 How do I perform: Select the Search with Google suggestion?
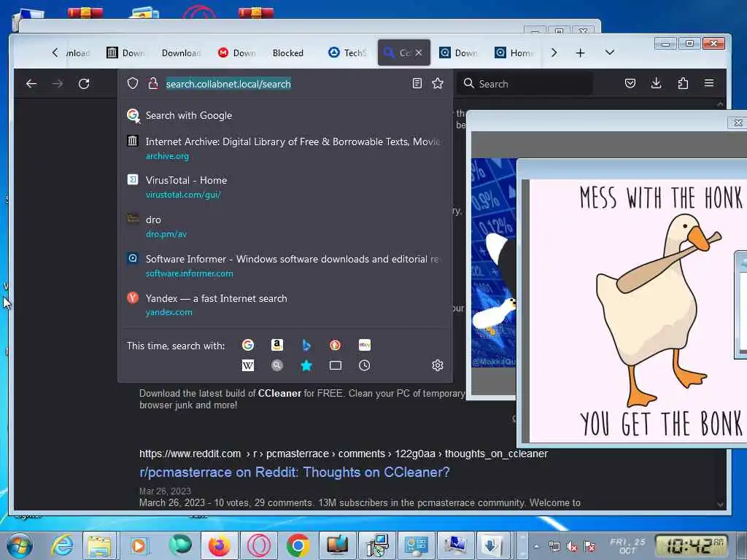285,115
